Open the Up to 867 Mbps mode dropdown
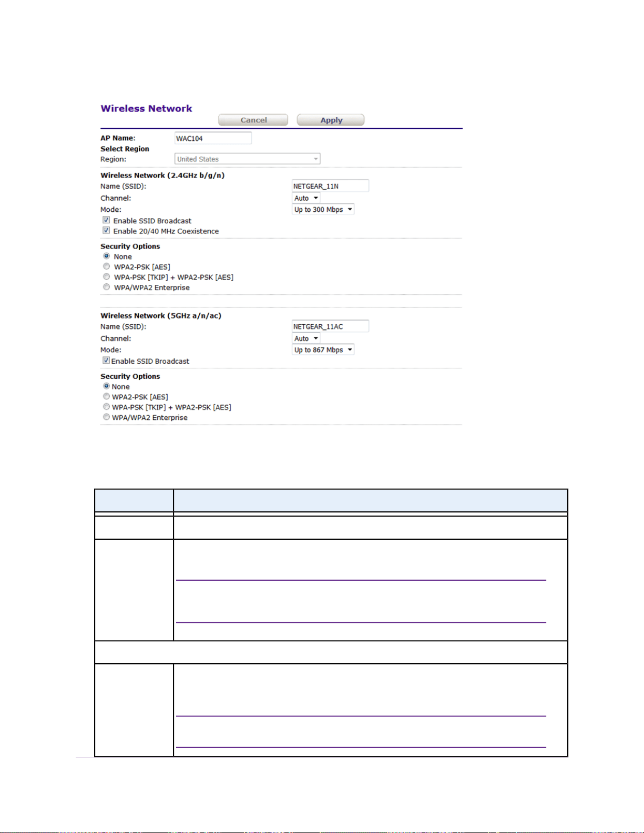644x833 pixels. click(x=323, y=349)
